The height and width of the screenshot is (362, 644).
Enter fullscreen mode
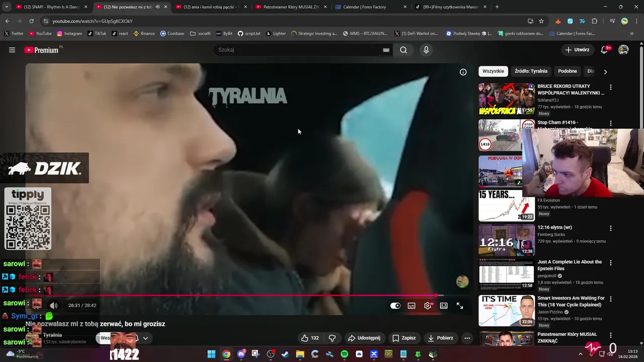click(x=460, y=305)
